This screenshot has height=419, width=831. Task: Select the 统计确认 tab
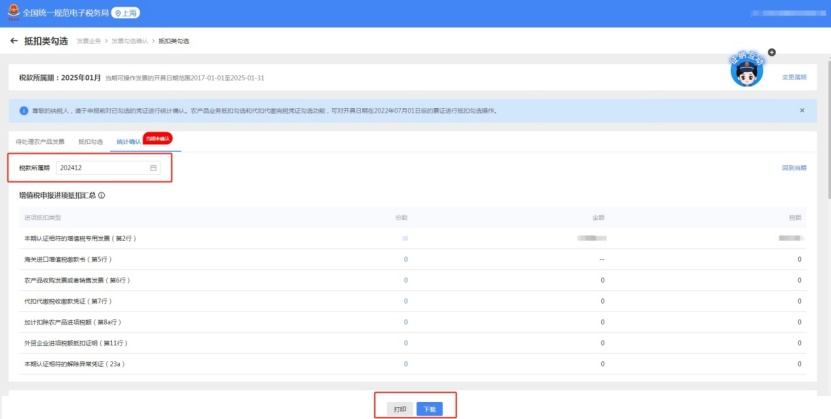(125, 142)
